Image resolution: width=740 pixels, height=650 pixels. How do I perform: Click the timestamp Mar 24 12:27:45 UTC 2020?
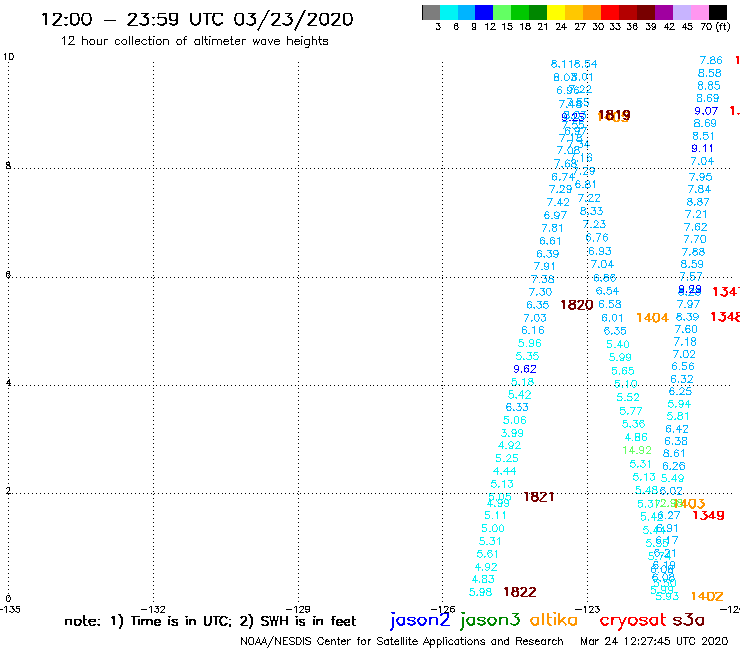pos(654,641)
